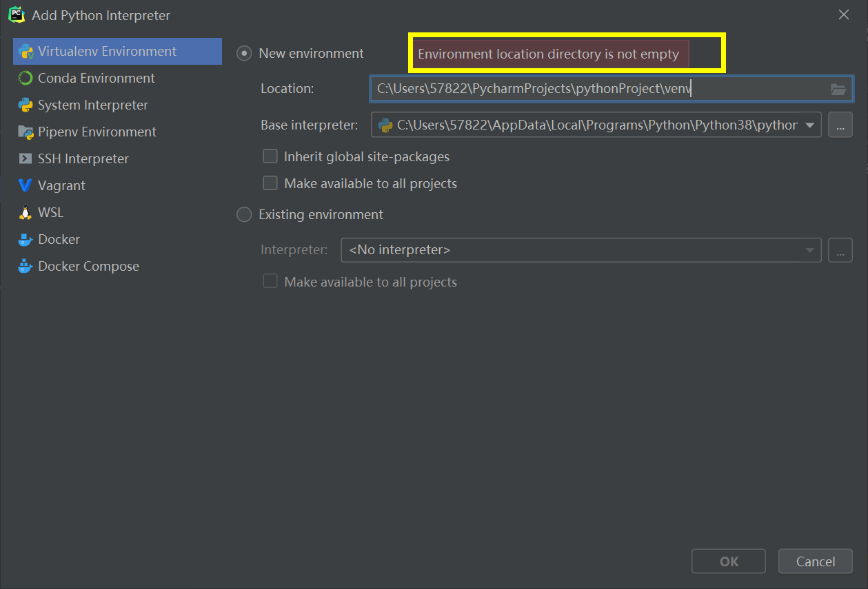
Task: Click the Docker Compose icon
Action: 26,267
